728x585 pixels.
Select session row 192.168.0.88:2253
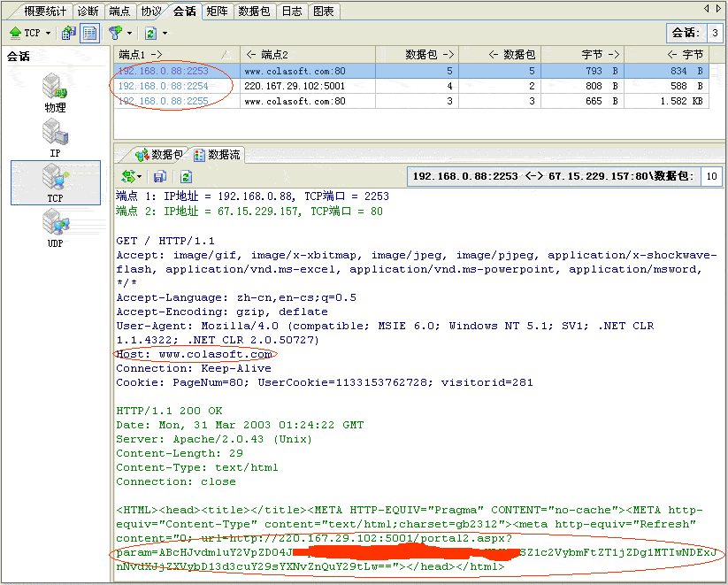[x=411, y=71]
